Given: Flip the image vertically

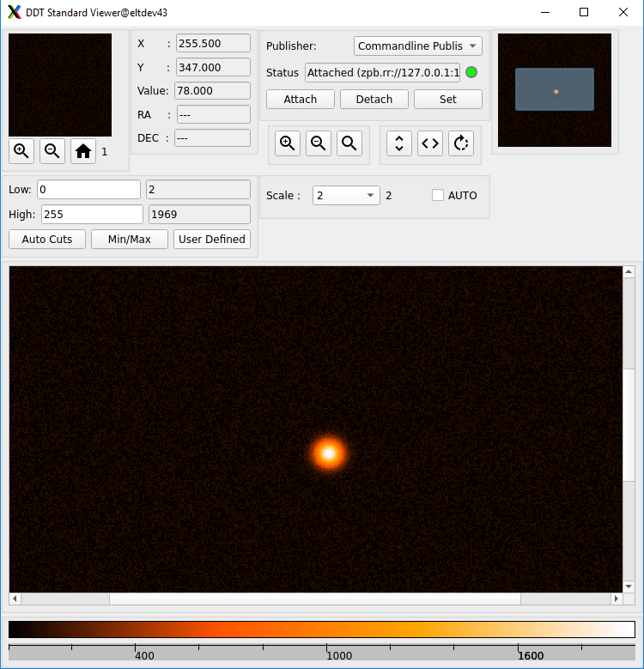Looking at the screenshot, I should 399,144.
